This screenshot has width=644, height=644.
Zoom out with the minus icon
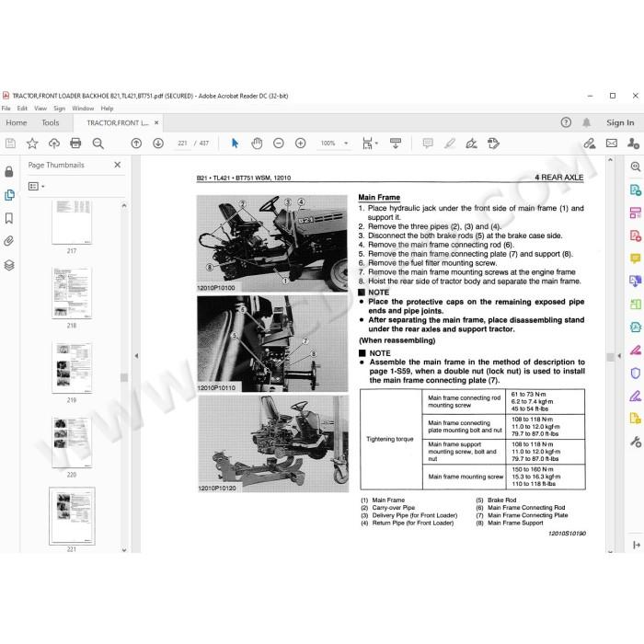coord(279,144)
